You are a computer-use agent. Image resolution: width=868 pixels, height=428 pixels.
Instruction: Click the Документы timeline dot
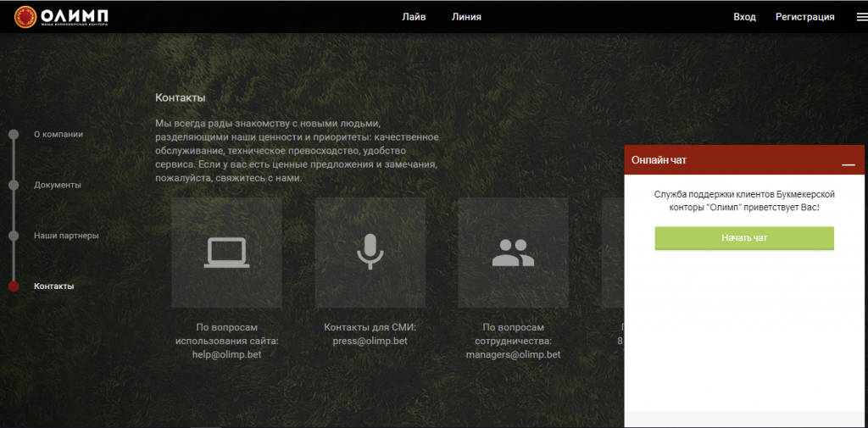14,185
